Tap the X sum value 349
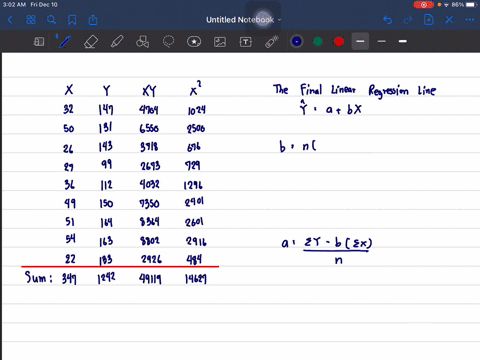Screen dimensions: 480x360 point(69,278)
